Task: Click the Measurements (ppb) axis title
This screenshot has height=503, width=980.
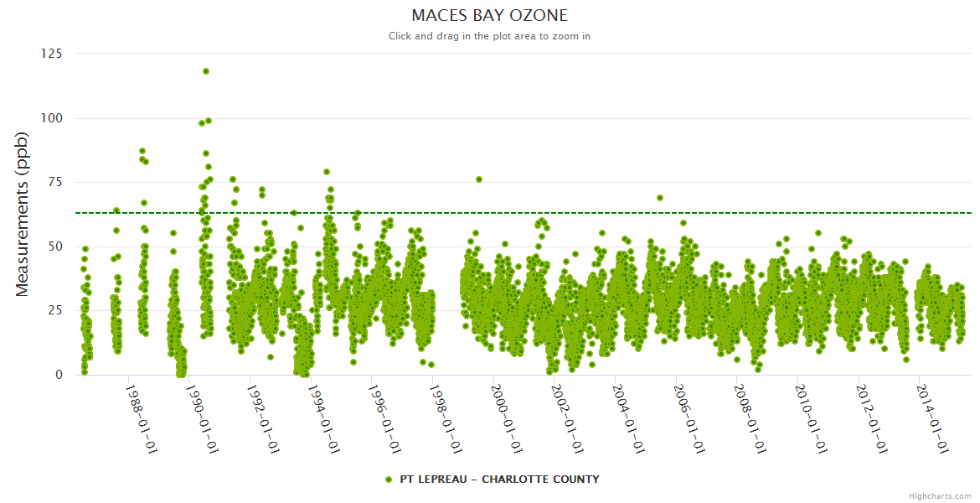Action: point(23,214)
